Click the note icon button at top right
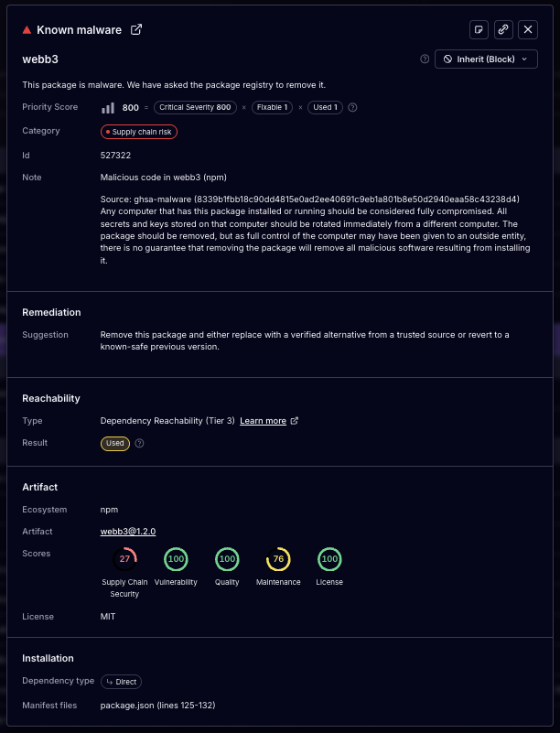The height and width of the screenshot is (733, 560). (479, 29)
